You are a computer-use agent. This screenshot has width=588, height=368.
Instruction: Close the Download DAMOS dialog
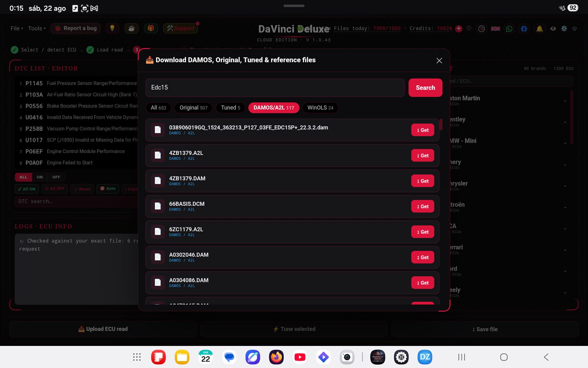click(x=439, y=60)
